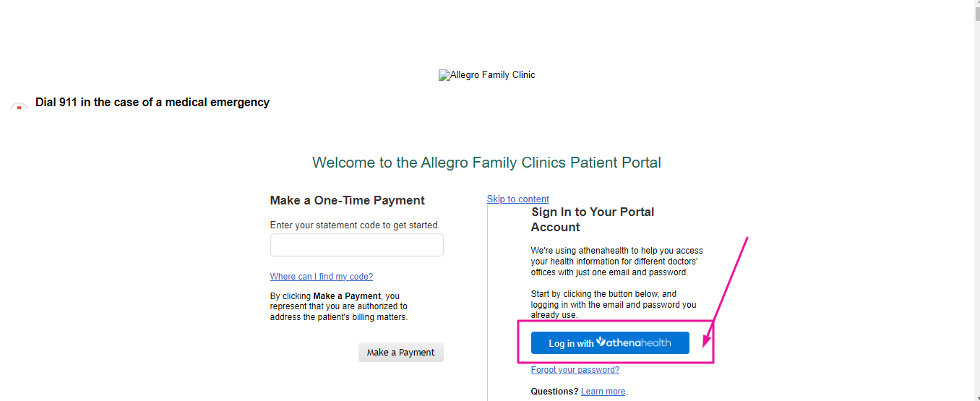This screenshot has height=401, width=980.
Task: Open the 'Where can I find my code?' link
Action: point(322,277)
